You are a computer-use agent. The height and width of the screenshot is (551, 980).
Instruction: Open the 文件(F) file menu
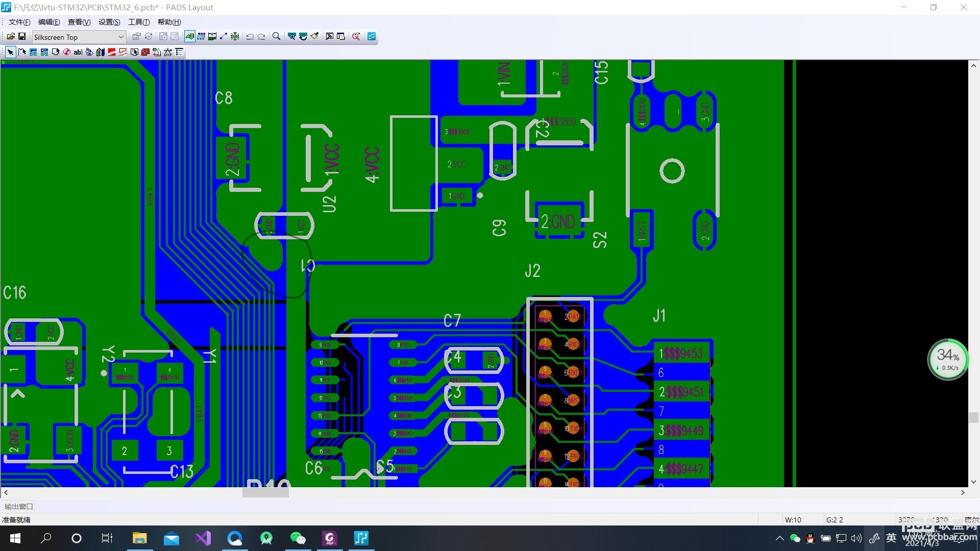click(19, 22)
